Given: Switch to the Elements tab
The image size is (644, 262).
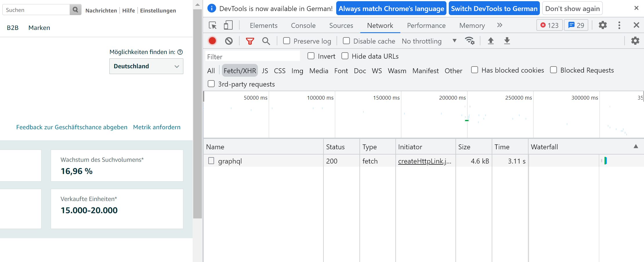Looking at the screenshot, I should 263,26.
